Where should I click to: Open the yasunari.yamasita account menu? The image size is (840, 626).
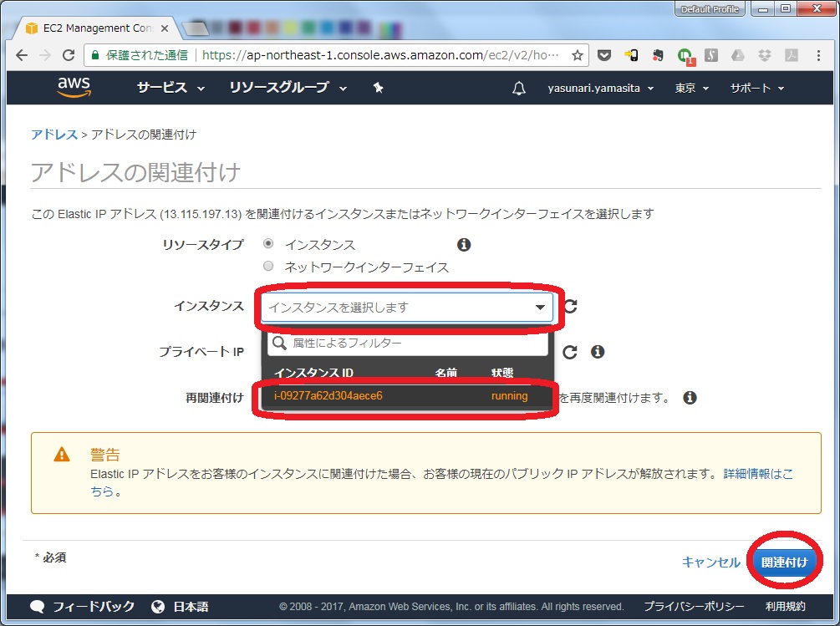coord(600,89)
